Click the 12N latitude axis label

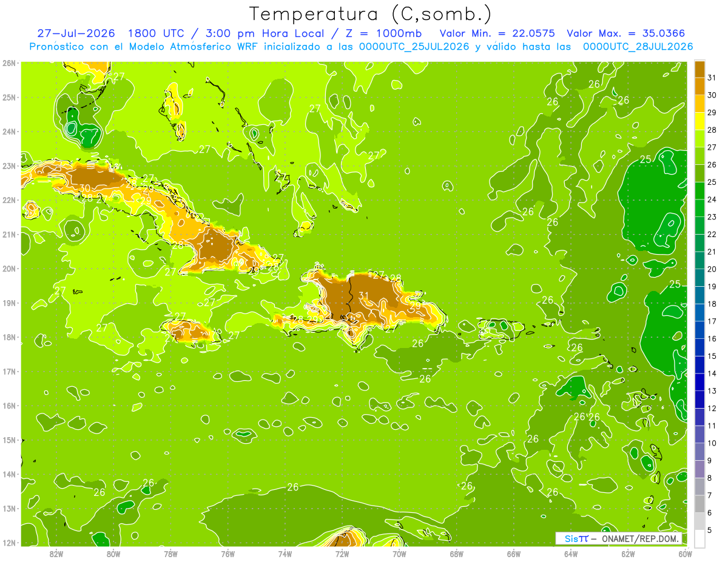9,543
